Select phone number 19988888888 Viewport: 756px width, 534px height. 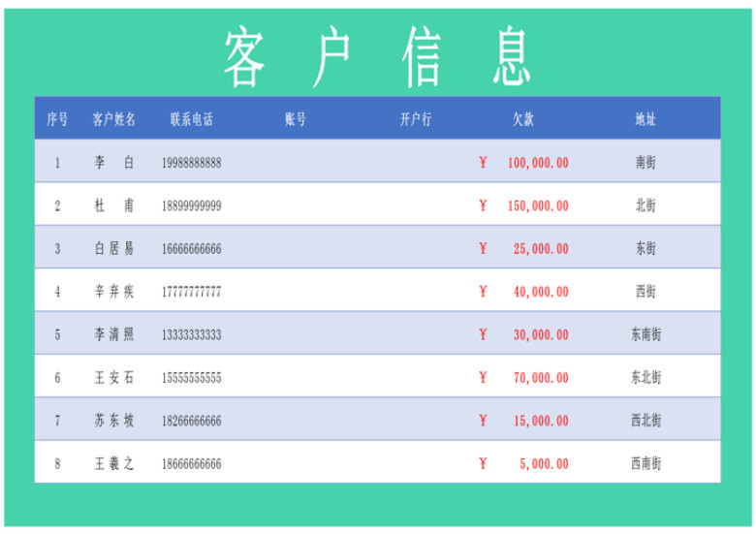point(191,163)
